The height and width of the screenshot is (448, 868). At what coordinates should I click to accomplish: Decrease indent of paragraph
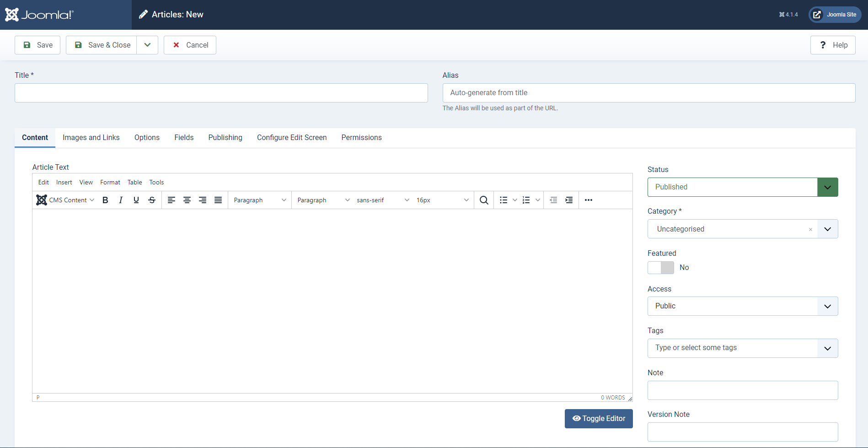pyautogui.click(x=553, y=200)
